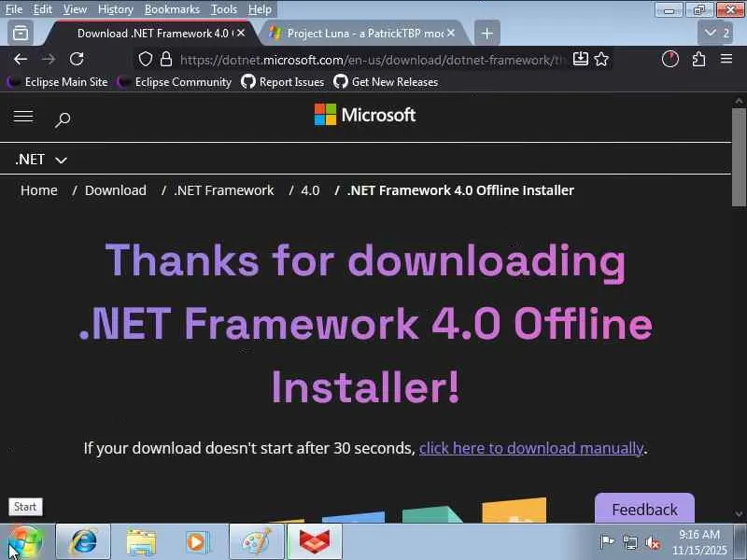Click the 'click here to download manually' link

pos(531,448)
